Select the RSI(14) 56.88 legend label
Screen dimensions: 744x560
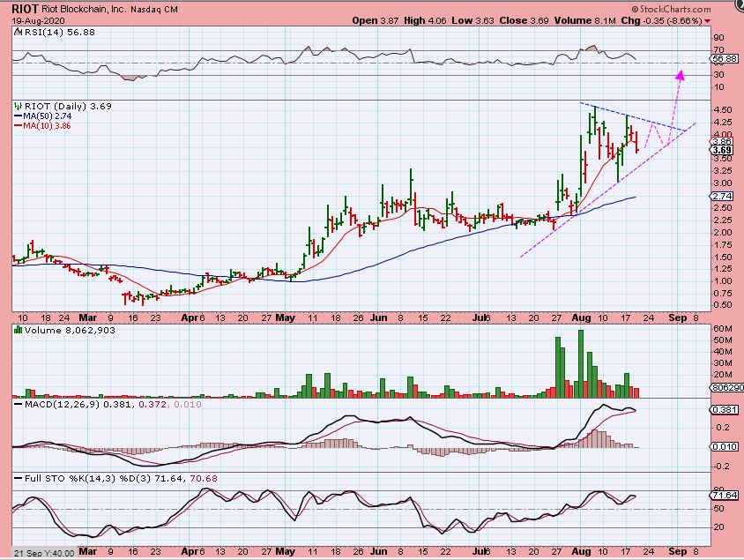click(x=59, y=33)
